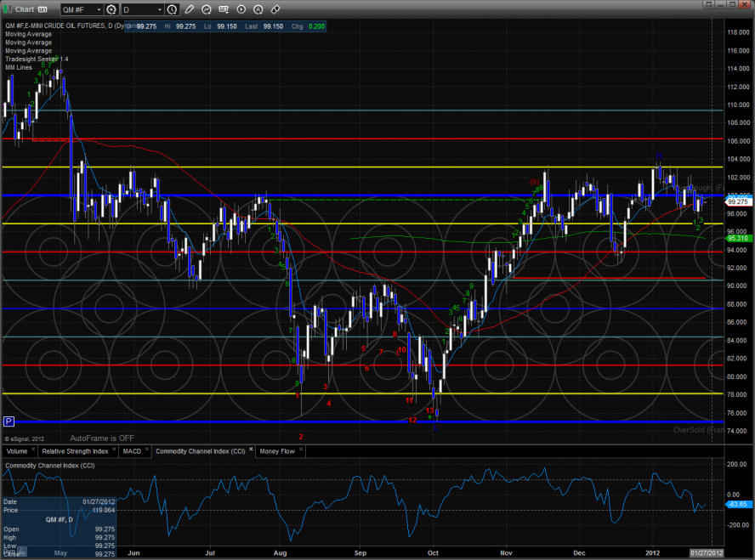Click the 01/27/2012 date marker on the time axis

[x=707, y=553]
